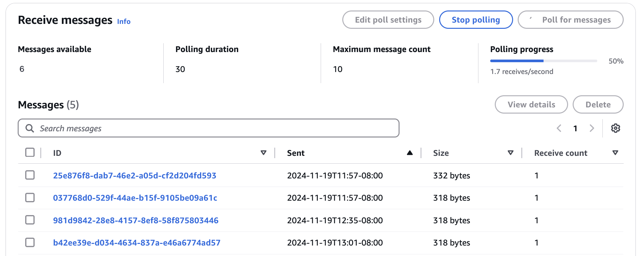Select checkbox for message b42ee39e
Screen dimensions: 644x256
point(30,243)
